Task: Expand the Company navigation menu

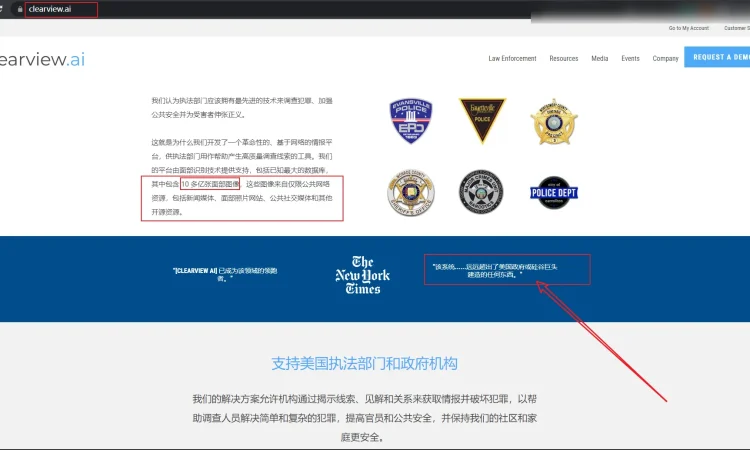Action: [x=665, y=58]
